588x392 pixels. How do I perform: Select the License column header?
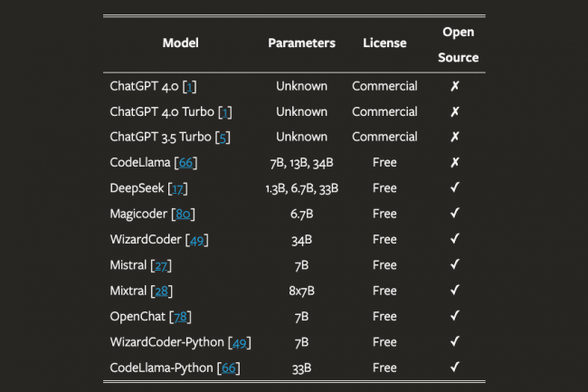(384, 43)
